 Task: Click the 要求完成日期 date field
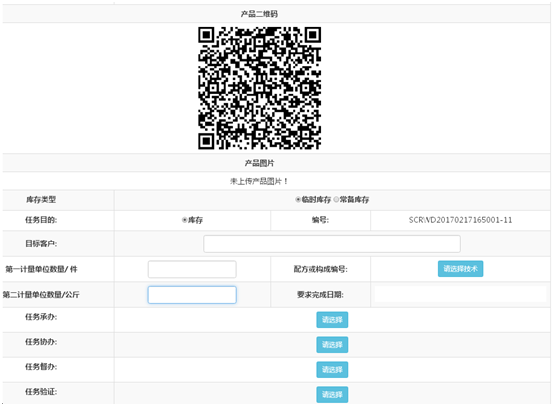(x=460, y=295)
